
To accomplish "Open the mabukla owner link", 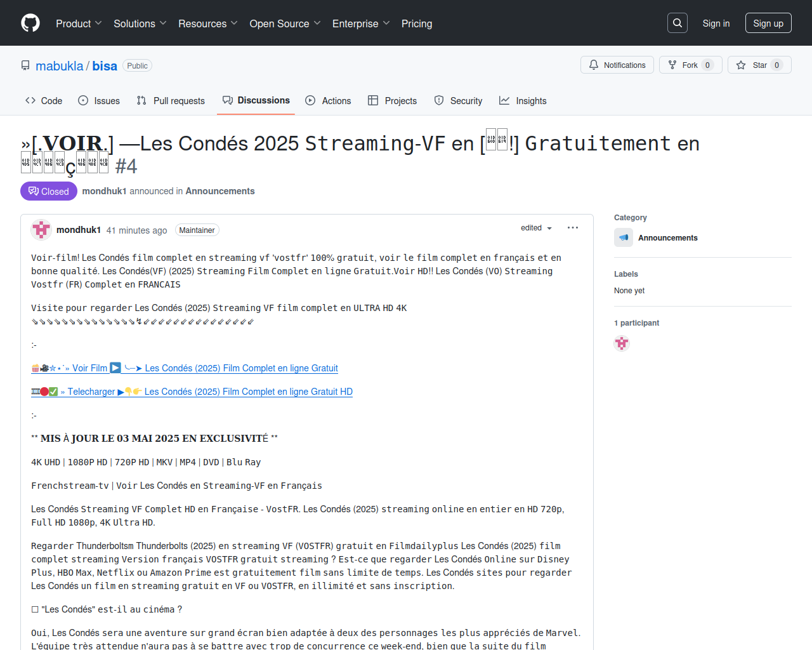I will click(60, 66).
